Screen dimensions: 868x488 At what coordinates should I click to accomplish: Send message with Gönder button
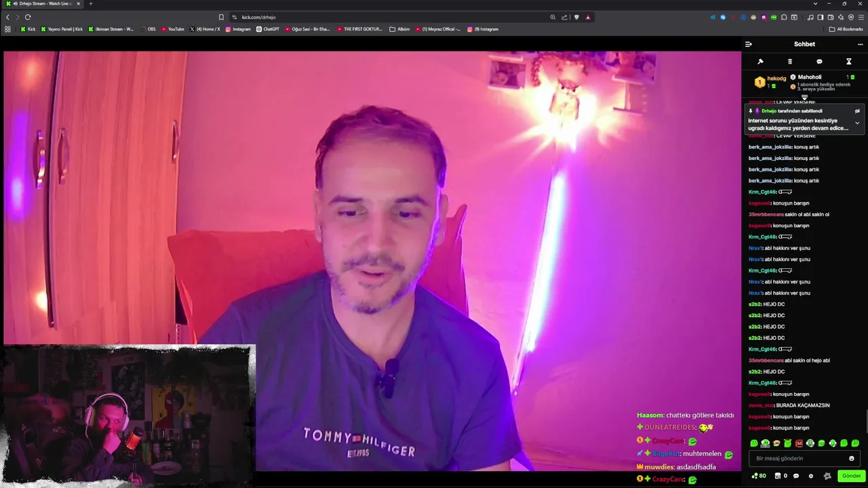[851, 476]
